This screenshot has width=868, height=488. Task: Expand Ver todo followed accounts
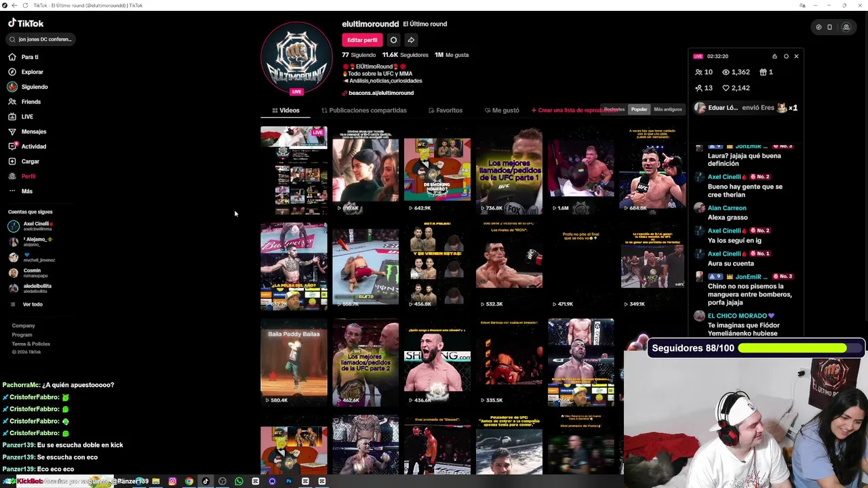coord(27,304)
